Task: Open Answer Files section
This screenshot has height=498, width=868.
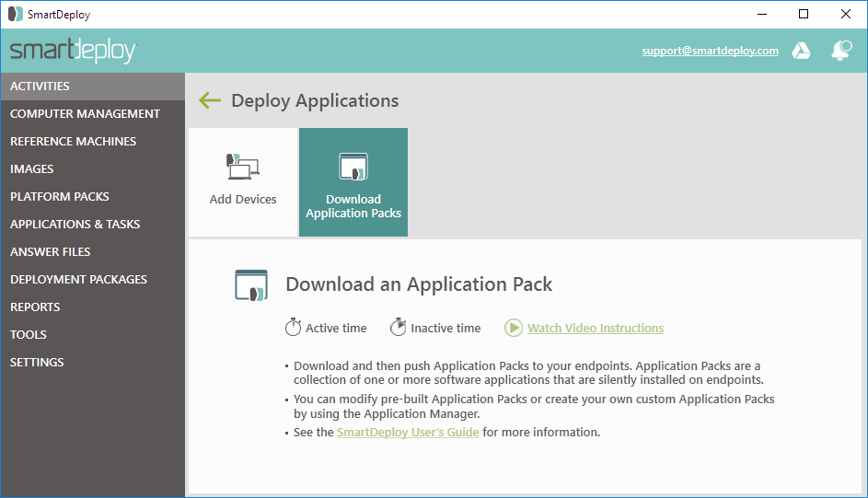Action: [x=92, y=252]
